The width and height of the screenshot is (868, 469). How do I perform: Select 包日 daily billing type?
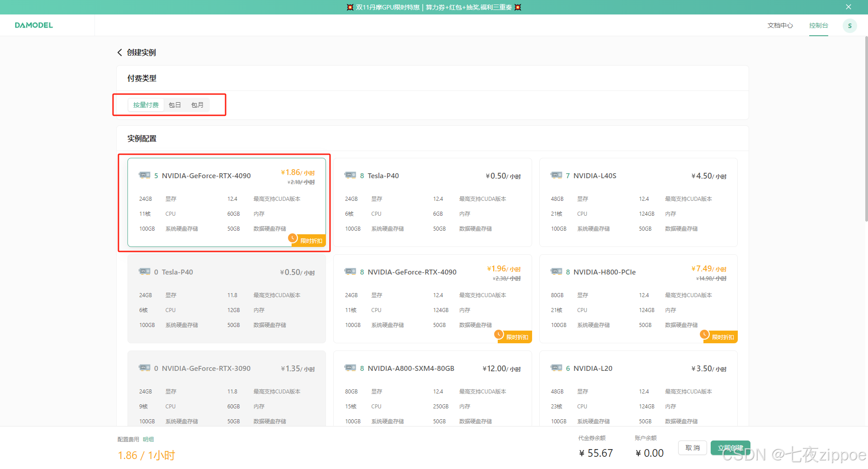pos(175,105)
